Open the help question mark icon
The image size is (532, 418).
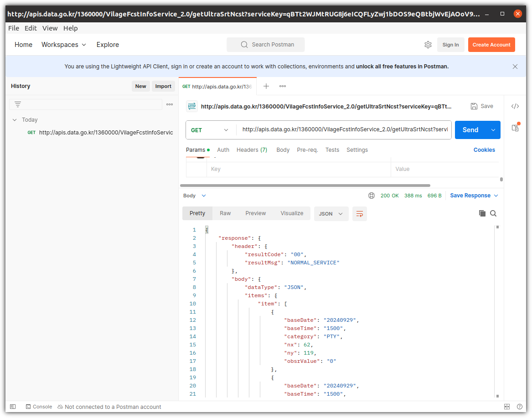(519, 407)
